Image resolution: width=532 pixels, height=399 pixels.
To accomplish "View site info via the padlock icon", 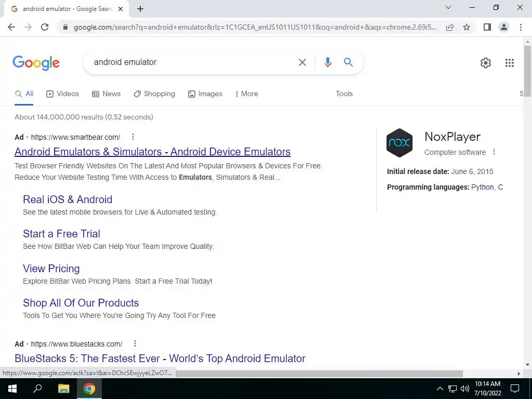I will tap(65, 27).
